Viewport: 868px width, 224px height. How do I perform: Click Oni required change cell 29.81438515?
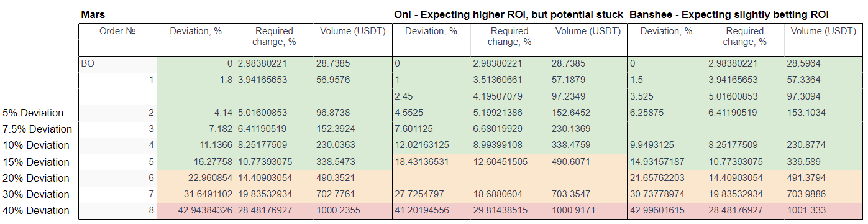509,211
